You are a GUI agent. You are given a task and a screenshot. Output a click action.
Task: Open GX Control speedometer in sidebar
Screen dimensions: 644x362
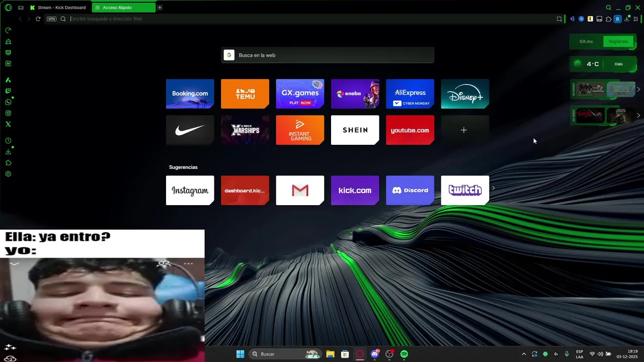click(x=8, y=30)
